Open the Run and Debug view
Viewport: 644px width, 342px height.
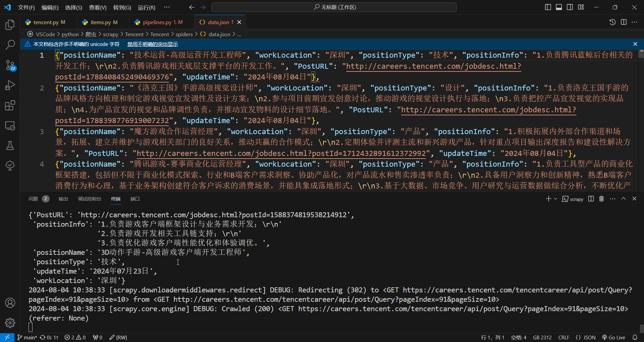tap(10, 85)
